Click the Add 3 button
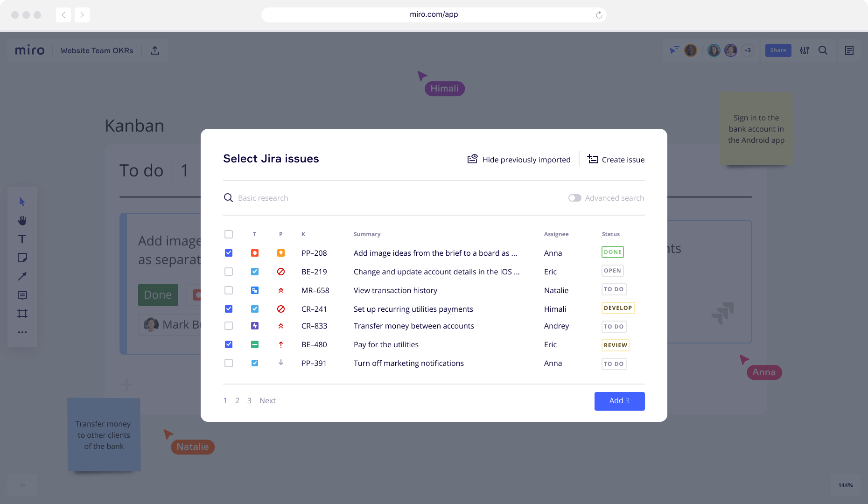868x504 pixels. [619, 401]
